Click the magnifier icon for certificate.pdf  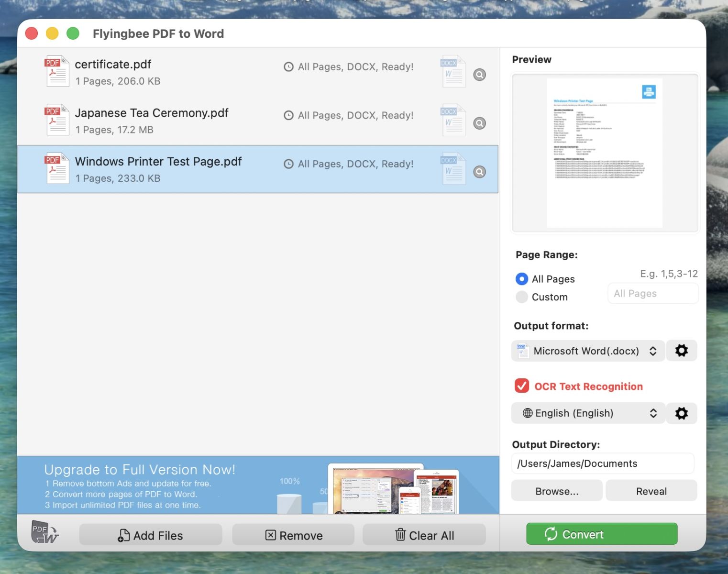coord(480,75)
